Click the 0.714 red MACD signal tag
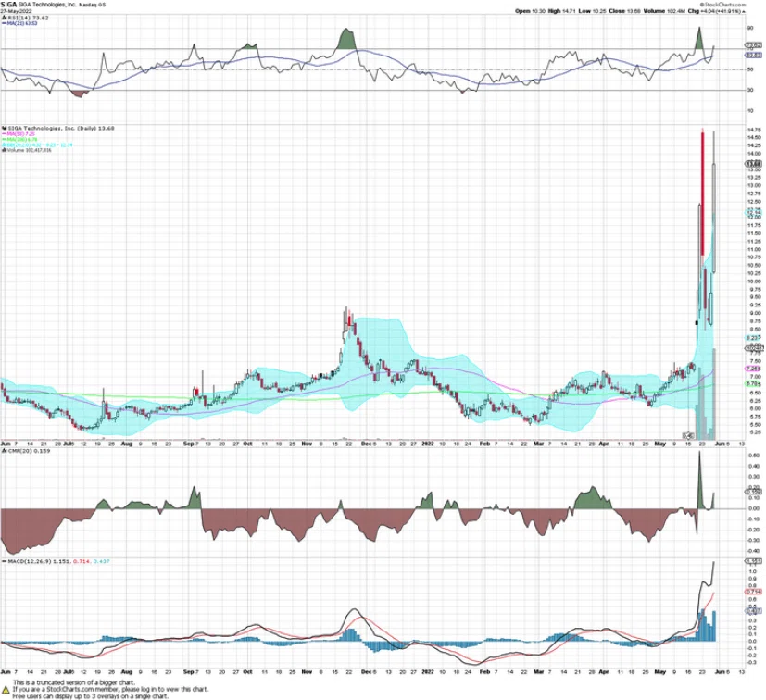The height and width of the screenshot is (700, 766). (x=754, y=592)
